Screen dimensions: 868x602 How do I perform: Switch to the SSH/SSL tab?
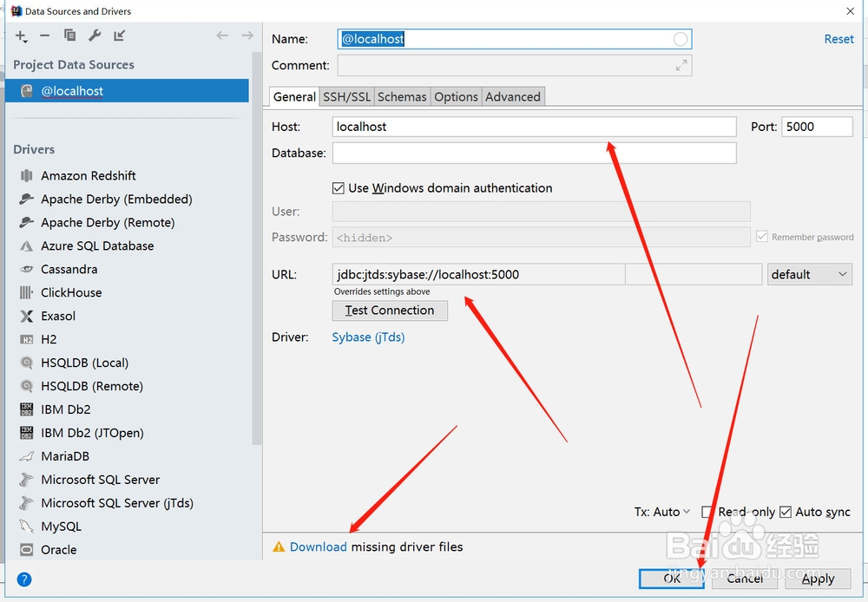pyautogui.click(x=346, y=97)
